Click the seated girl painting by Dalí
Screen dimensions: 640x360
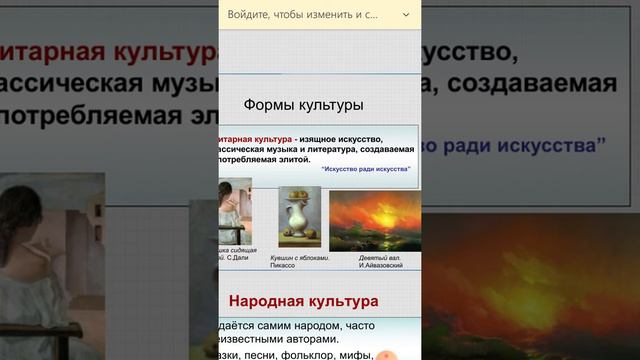[x=235, y=211]
